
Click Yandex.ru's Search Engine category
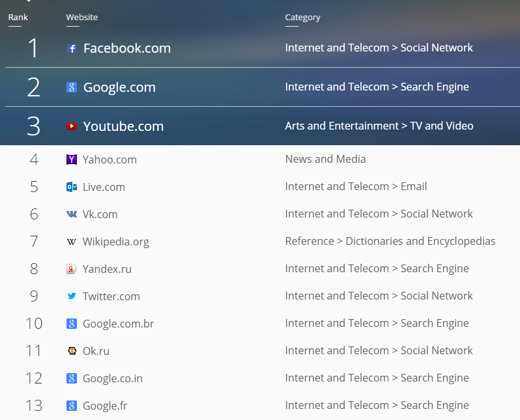[x=377, y=268]
